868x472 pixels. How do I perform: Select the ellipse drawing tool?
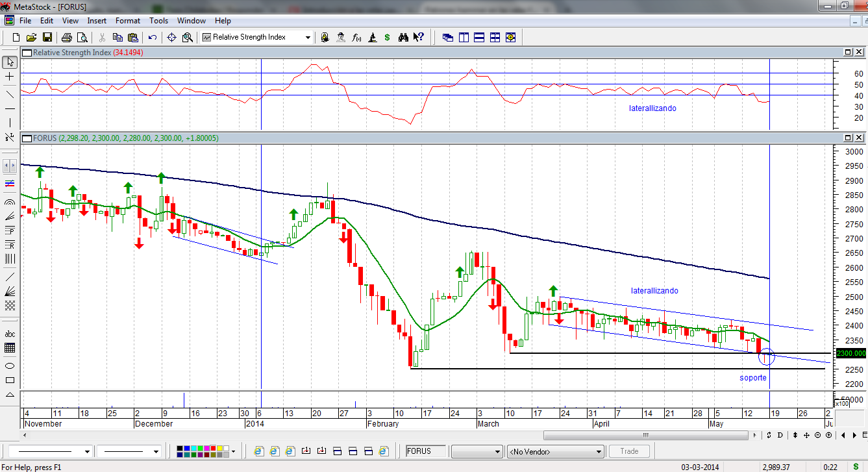pos(10,365)
